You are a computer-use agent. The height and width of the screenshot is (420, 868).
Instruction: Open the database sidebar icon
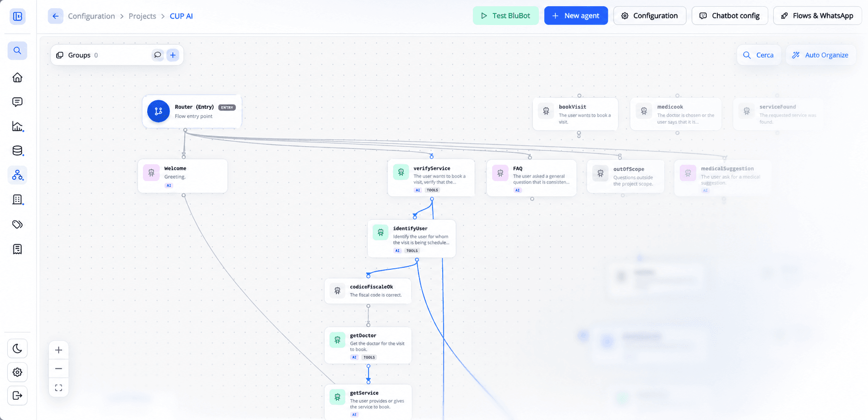pos(17,151)
